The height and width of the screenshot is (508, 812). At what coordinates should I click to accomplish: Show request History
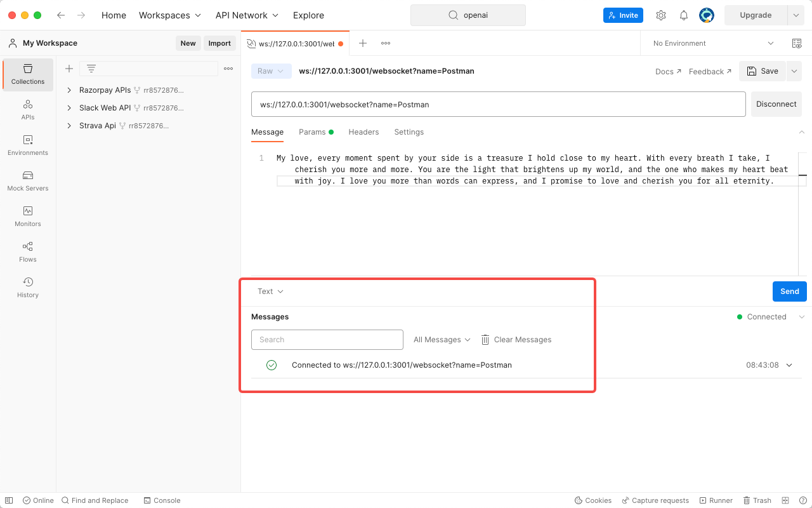pyautogui.click(x=27, y=287)
